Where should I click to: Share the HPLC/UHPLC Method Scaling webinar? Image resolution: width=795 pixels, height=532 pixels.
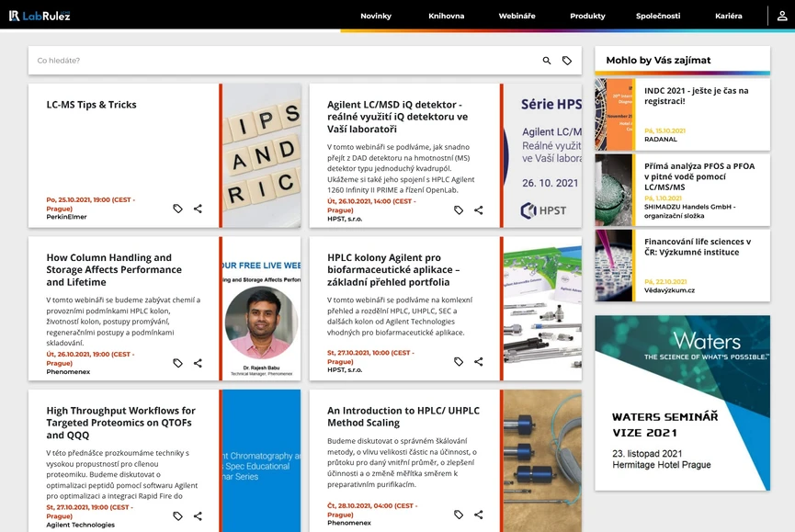pos(479,515)
